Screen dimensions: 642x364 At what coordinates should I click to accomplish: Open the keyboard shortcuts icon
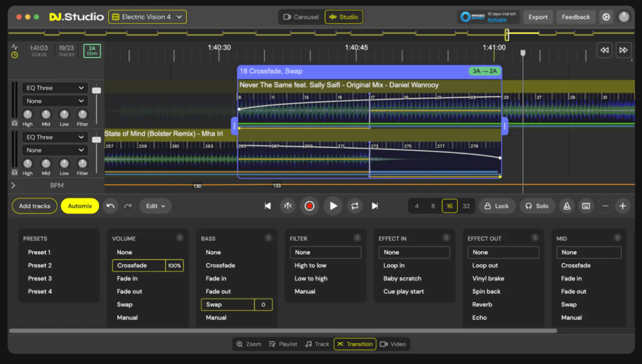pyautogui.click(x=586, y=205)
